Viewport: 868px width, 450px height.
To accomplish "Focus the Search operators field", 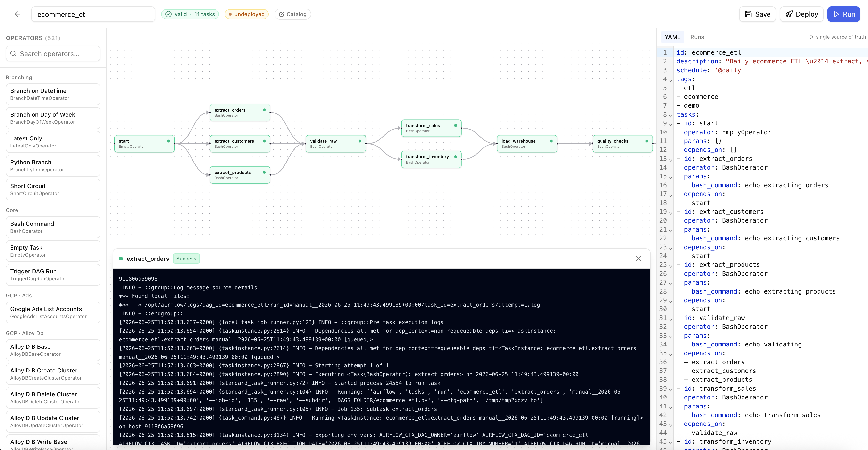I will [53, 54].
